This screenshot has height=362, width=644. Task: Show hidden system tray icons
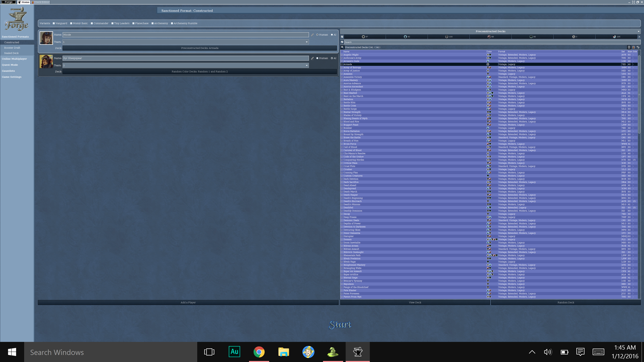pyautogui.click(x=532, y=352)
